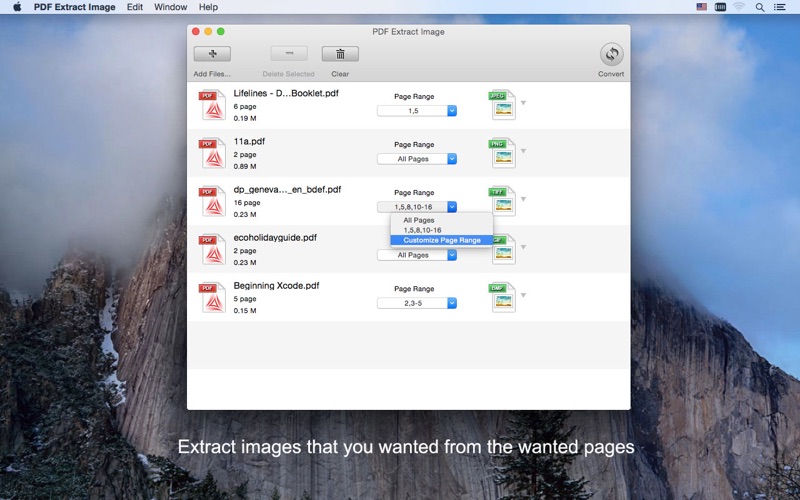Select file name 11a.pdf

(249, 141)
